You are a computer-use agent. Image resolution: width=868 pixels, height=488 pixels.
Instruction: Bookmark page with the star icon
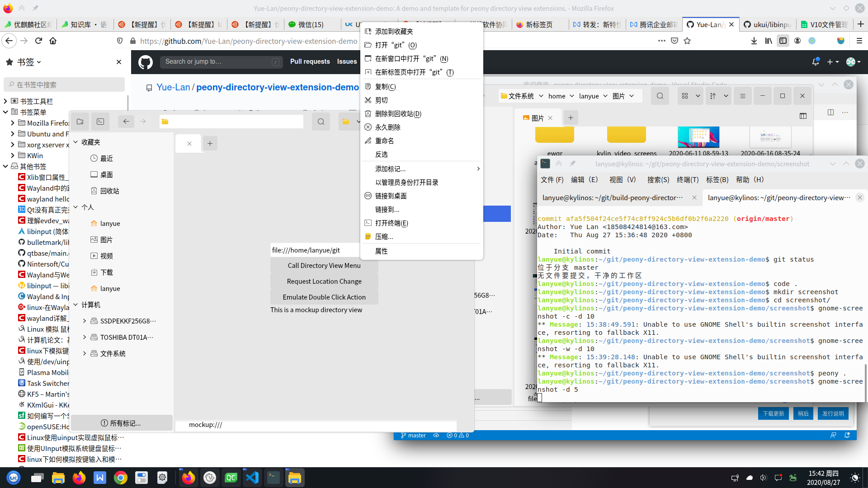pyautogui.click(x=687, y=41)
